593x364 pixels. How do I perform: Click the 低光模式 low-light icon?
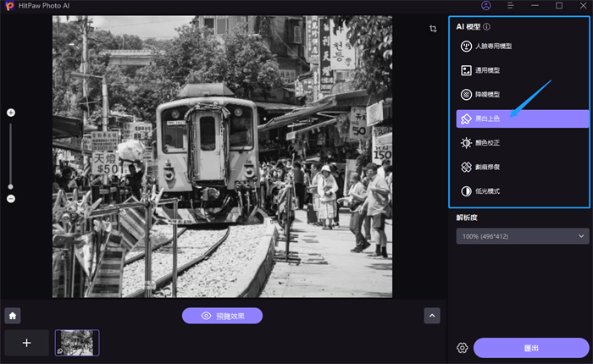point(466,191)
